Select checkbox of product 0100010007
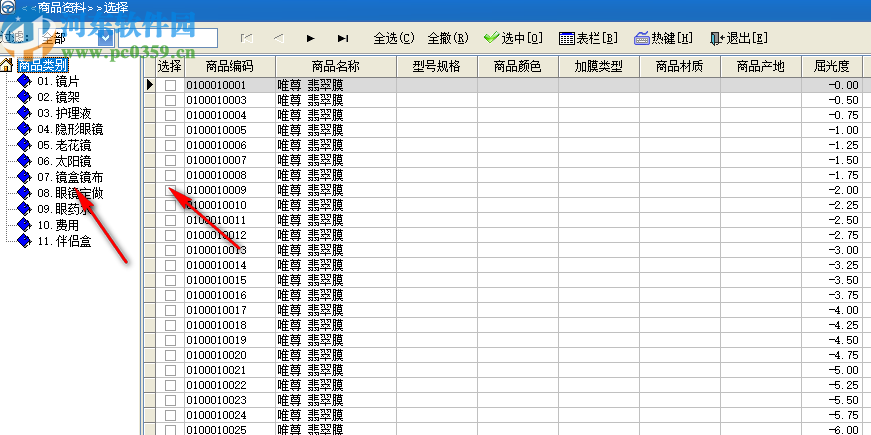871x435 pixels. tap(171, 160)
